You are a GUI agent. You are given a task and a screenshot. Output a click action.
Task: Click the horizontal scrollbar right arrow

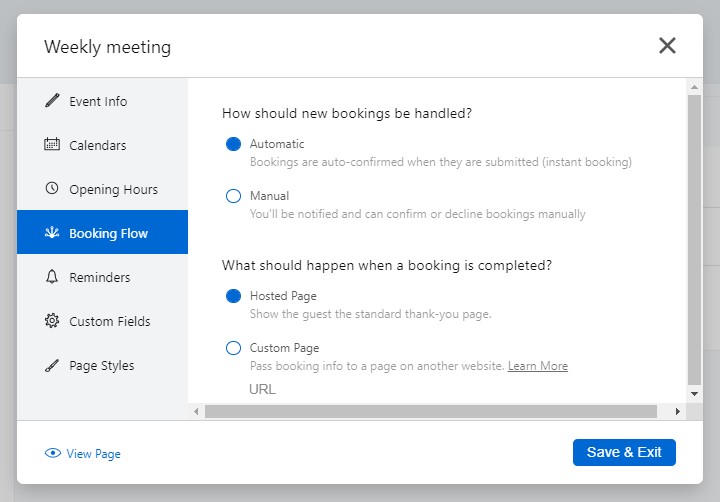click(678, 411)
